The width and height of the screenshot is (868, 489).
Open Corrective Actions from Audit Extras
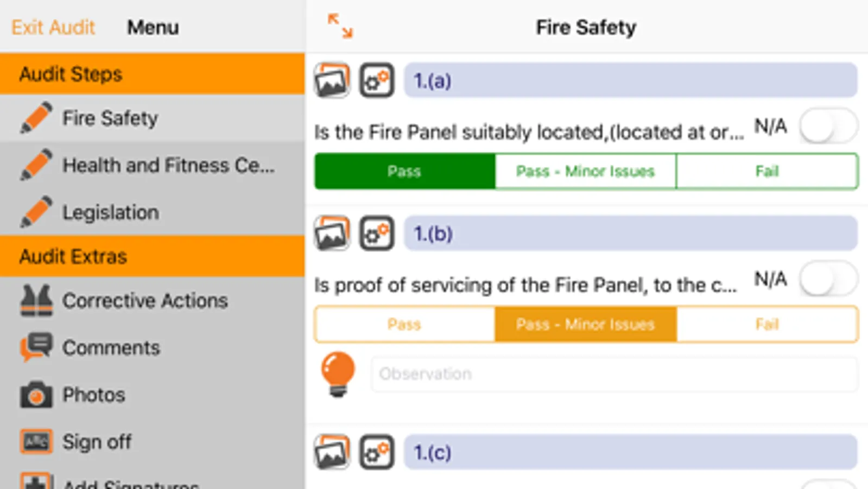(x=144, y=300)
